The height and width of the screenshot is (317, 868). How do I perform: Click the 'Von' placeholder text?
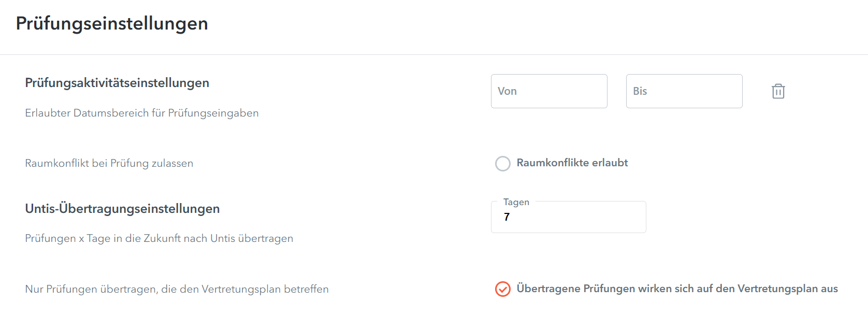pyautogui.click(x=507, y=91)
